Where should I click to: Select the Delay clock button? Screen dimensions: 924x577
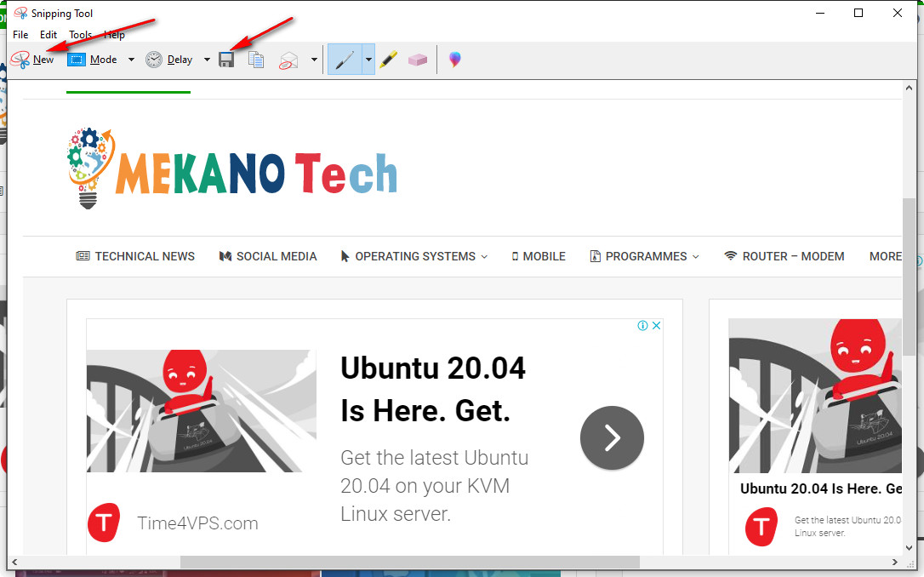pos(169,60)
